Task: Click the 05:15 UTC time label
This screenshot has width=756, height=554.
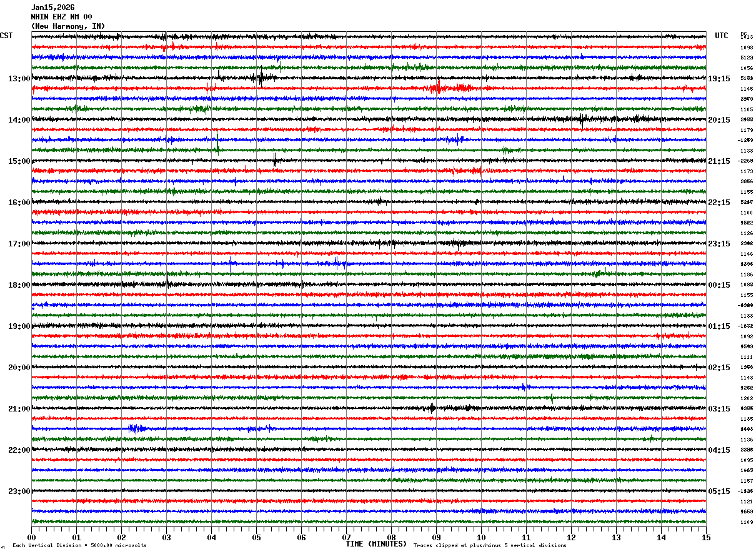Action: 720,491
